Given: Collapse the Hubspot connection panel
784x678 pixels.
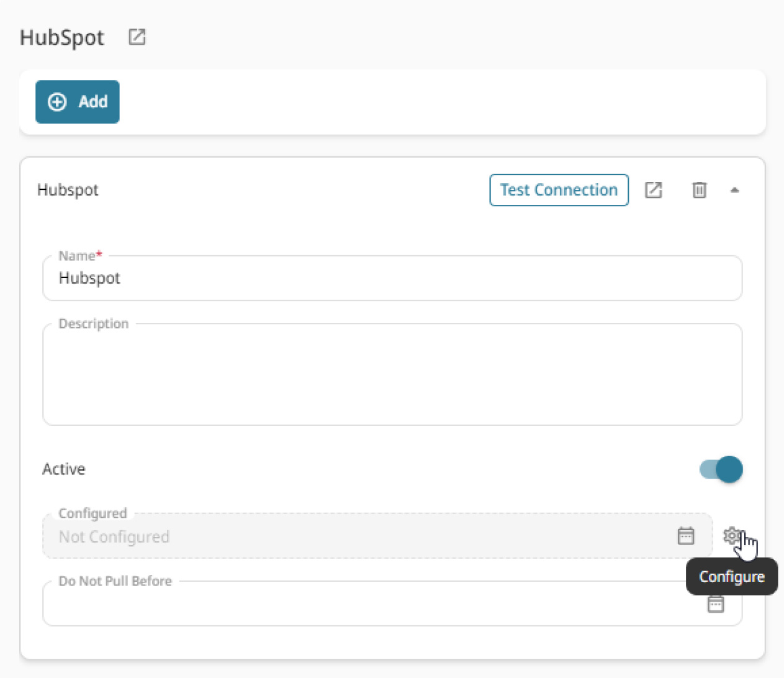Looking at the screenshot, I should pos(735,190).
